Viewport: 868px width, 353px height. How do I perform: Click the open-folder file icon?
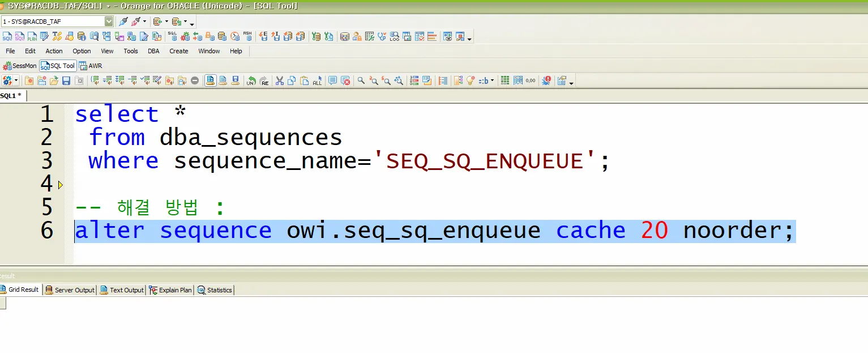(x=54, y=81)
